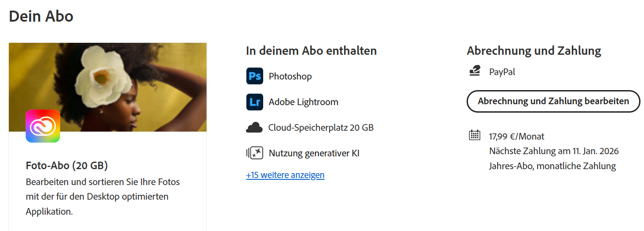Open 'Abrechnung und Zahlung bearbeiten'

click(553, 101)
